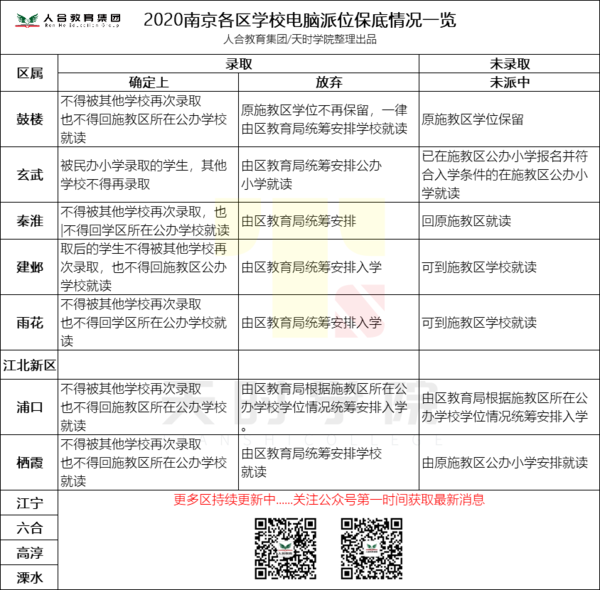Click 浦口 确定上 cell 不得被其他学校再次录取
The width and height of the screenshot is (600, 590).
148,407
